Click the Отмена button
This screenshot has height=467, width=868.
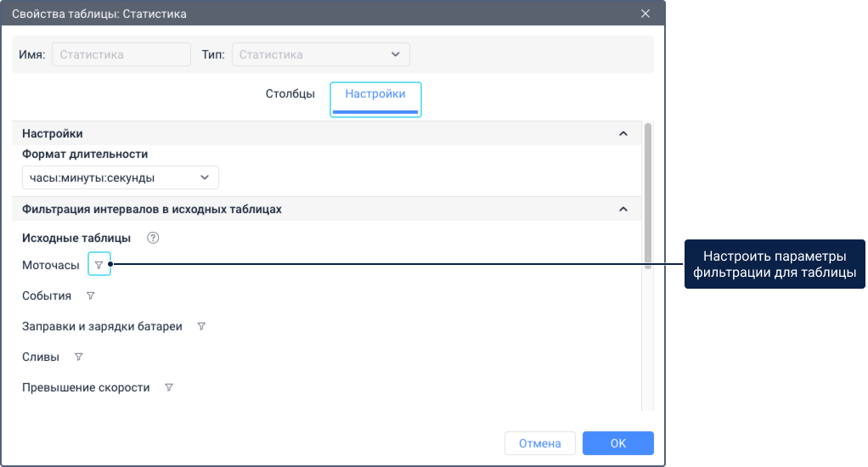(x=539, y=443)
